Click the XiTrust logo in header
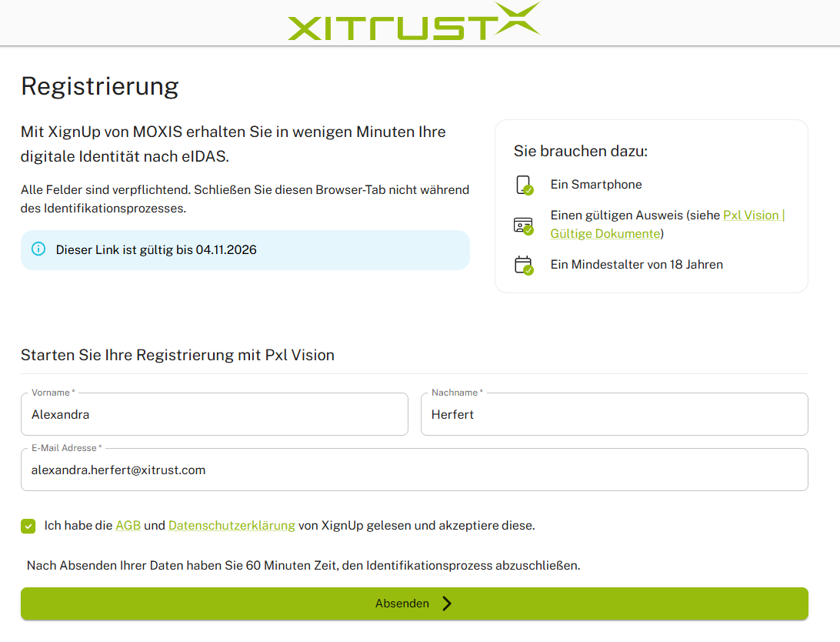Viewport: 840px width, 642px height. click(x=414, y=22)
